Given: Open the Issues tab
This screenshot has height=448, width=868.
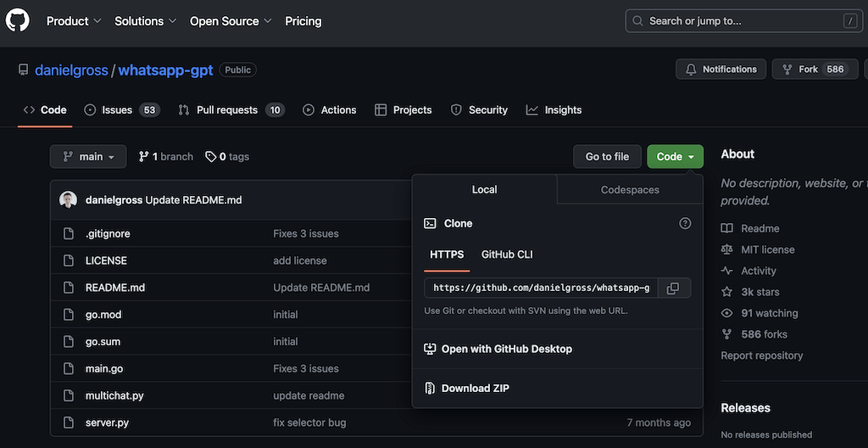Looking at the screenshot, I should coord(121,110).
